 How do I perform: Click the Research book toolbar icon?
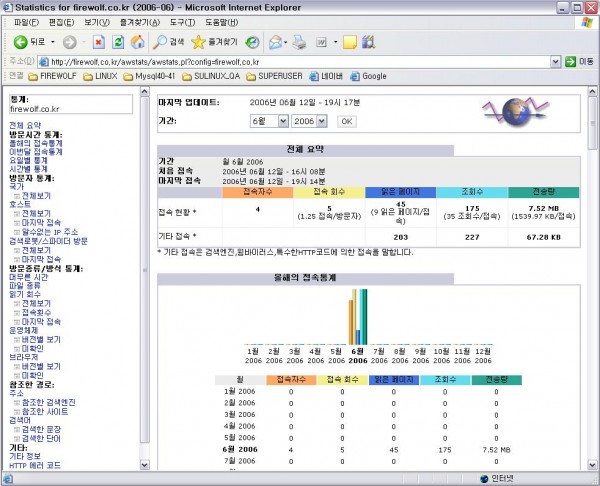coord(368,42)
